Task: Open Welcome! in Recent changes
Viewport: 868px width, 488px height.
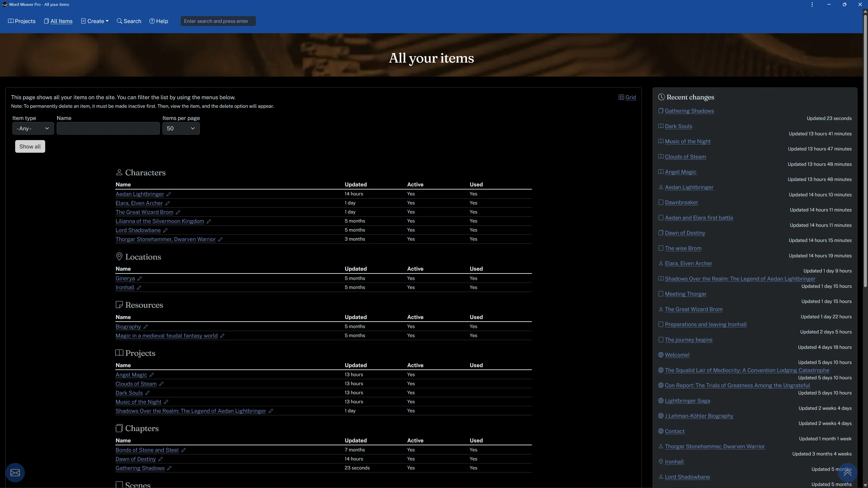Action: (677, 355)
